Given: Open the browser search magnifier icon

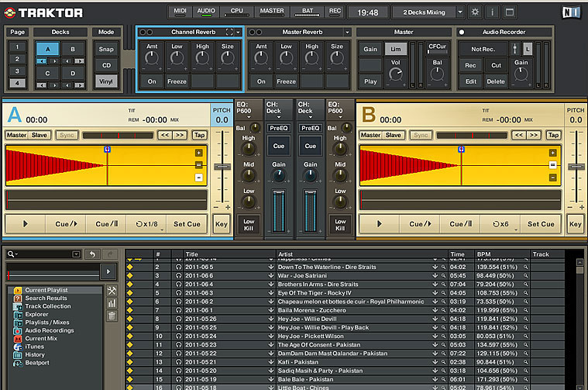Looking at the screenshot, I should pos(12,254).
